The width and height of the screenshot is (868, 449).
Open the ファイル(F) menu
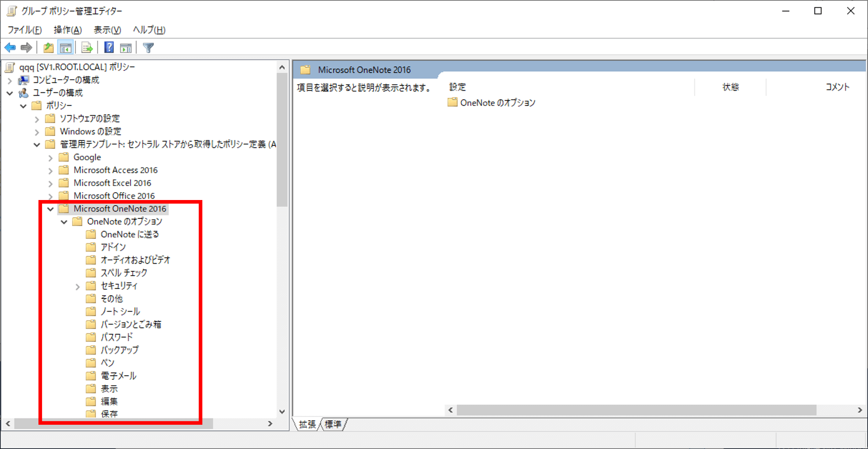click(x=25, y=30)
